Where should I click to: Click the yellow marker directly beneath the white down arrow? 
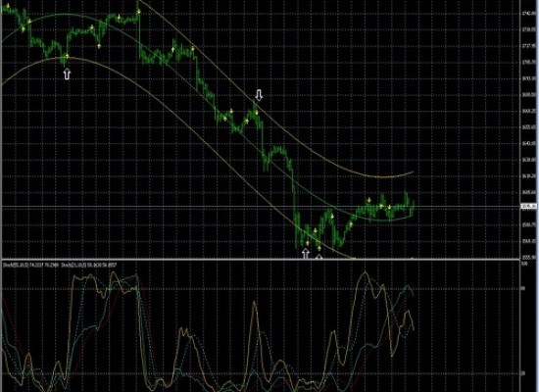coord(257,113)
